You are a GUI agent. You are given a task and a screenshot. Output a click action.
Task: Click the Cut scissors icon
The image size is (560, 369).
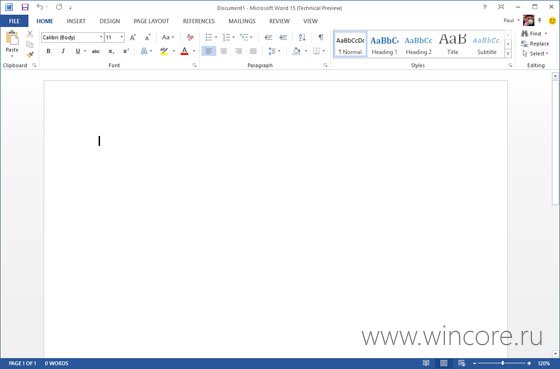(30, 34)
